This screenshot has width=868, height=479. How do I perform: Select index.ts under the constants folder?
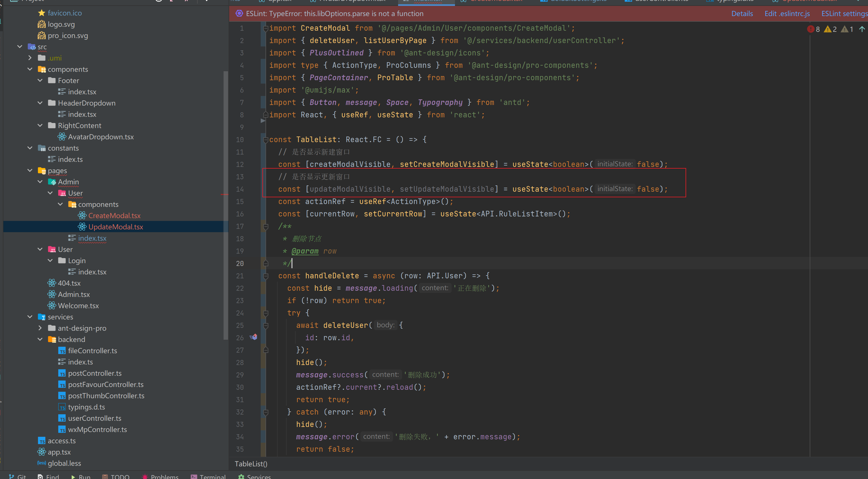click(x=70, y=159)
